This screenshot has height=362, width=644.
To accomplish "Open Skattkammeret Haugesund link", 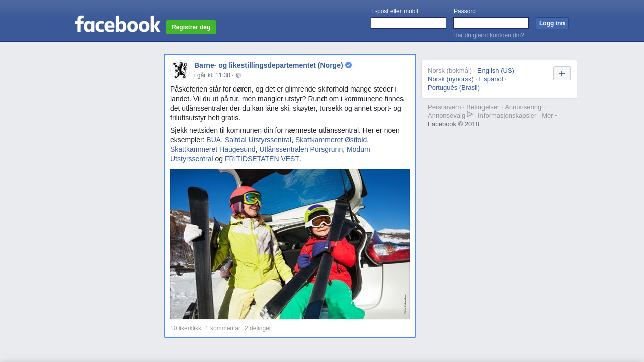I will pos(212,149).
